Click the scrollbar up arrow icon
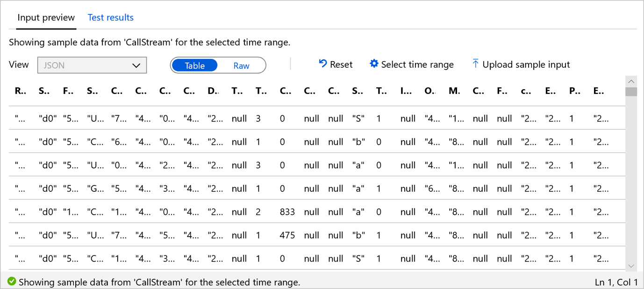Viewport: 644px width, 289px height. [631, 81]
